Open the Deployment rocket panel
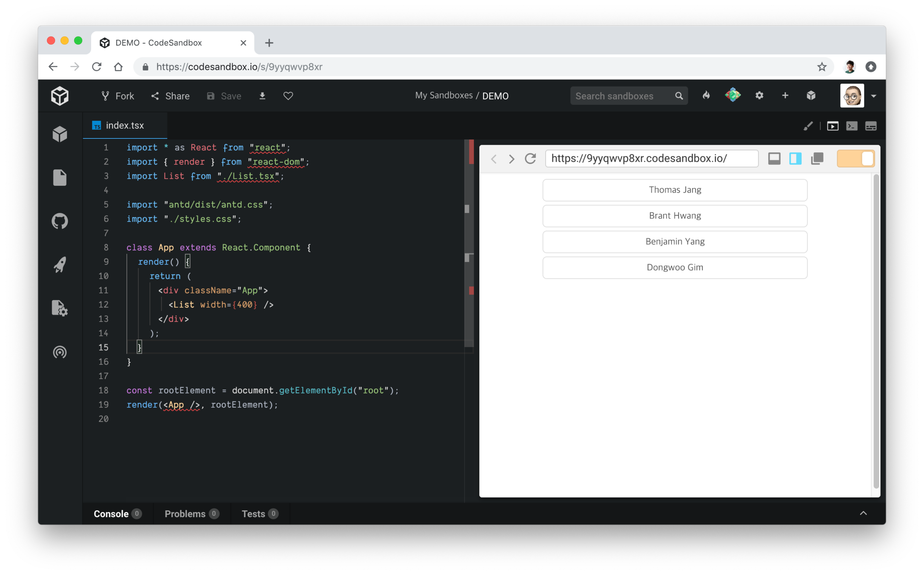 coord(60,264)
